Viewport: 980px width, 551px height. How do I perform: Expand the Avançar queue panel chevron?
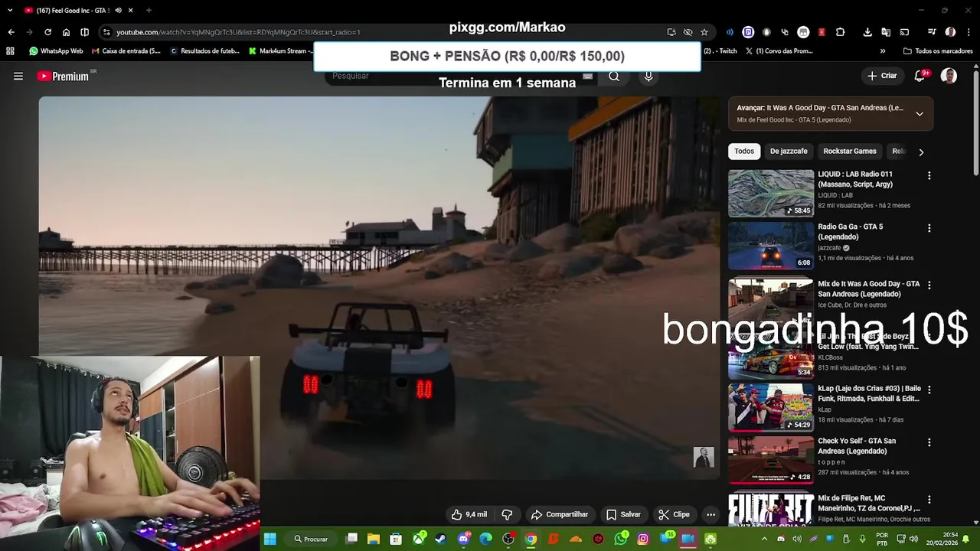click(920, 114)
